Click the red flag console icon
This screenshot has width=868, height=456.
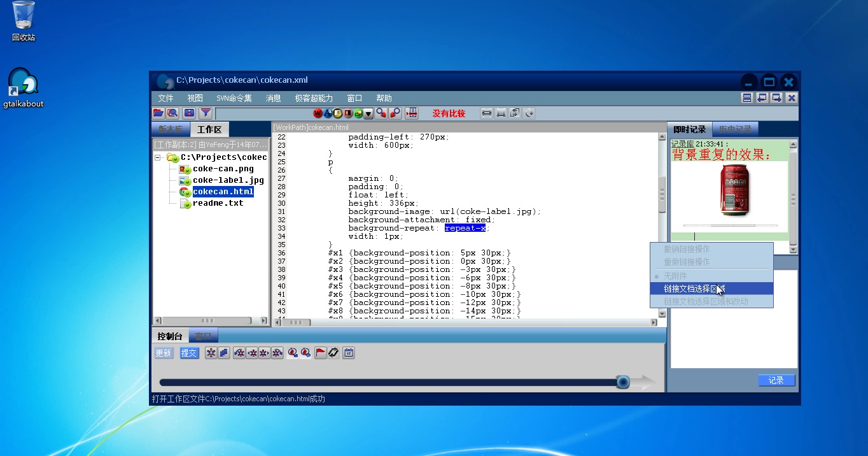click(321, 353)
